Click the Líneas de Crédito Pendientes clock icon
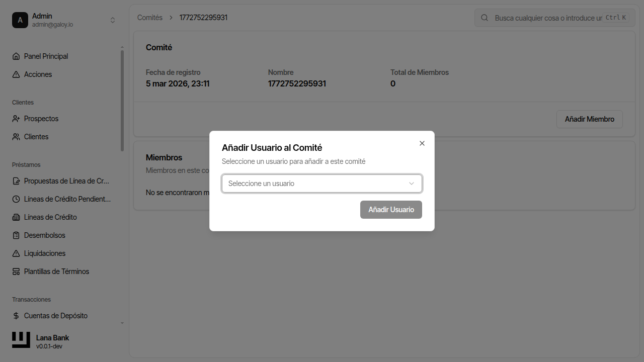Viewport: 644px width, 362px height. [x=16, y=199]
